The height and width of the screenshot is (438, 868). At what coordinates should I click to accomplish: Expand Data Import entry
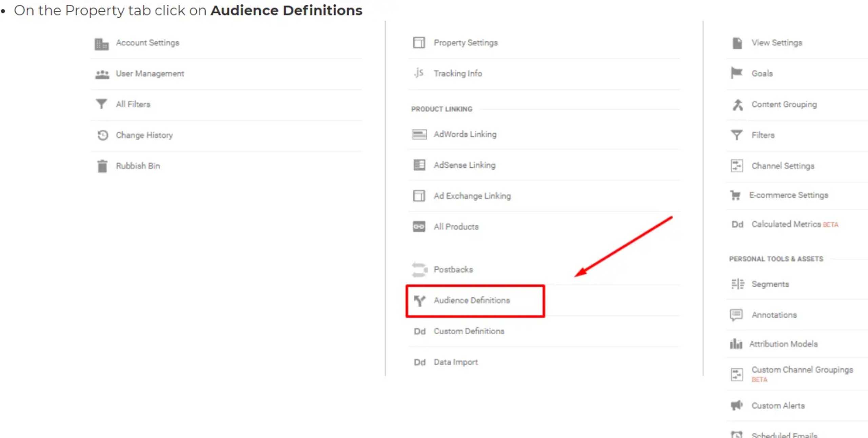point(456,362)
